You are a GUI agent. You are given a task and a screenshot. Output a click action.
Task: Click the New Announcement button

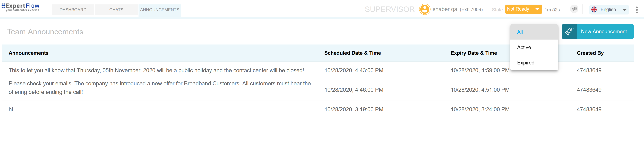tap(604, 32)
